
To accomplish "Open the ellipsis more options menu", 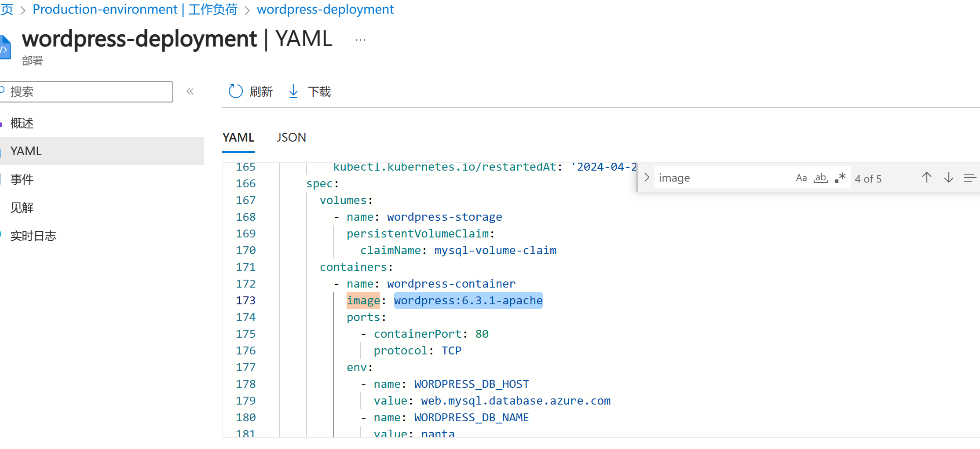I will point(361,40).
